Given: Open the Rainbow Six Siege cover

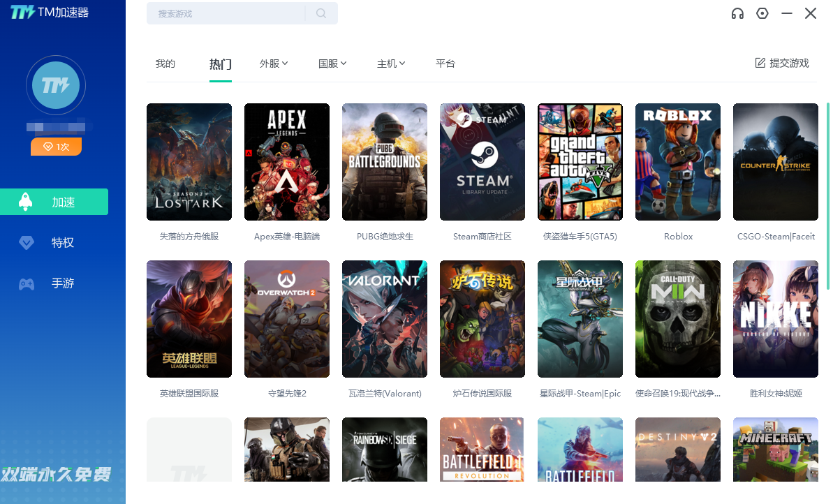Looking at the screenshot, I should pyautogui.click(x=385, y=450).
